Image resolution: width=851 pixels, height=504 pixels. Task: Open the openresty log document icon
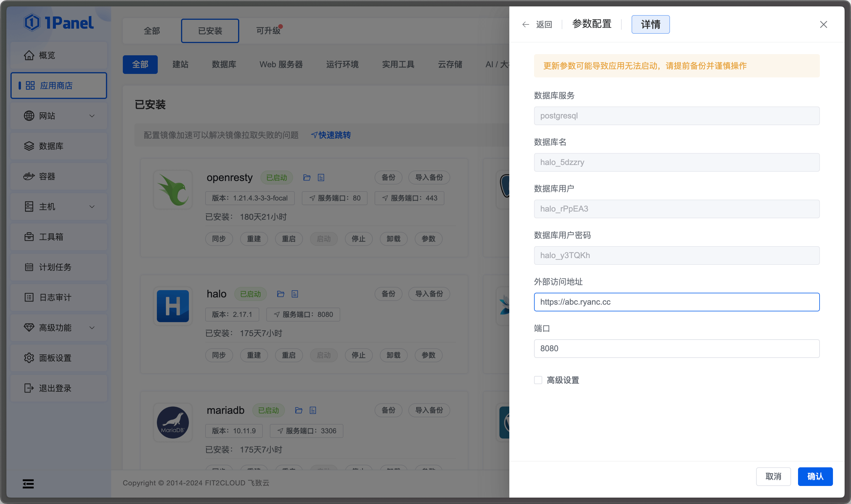pos(321,178)
